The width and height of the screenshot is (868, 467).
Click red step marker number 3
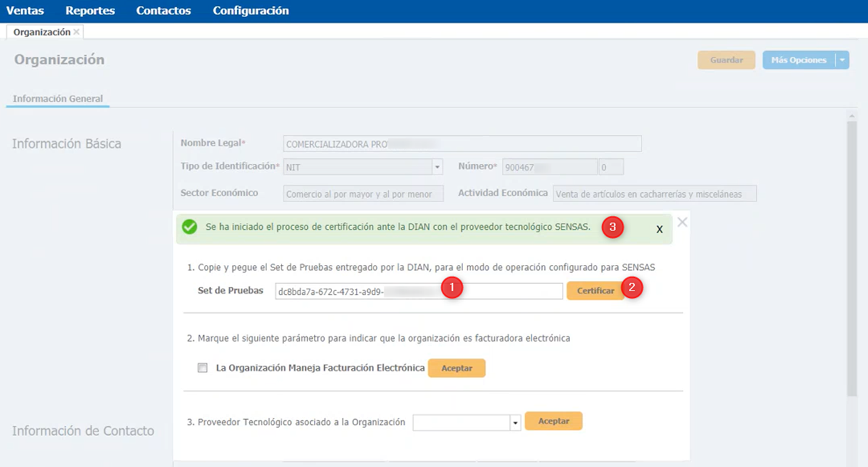pyautogui.click(x=612, y=227)
